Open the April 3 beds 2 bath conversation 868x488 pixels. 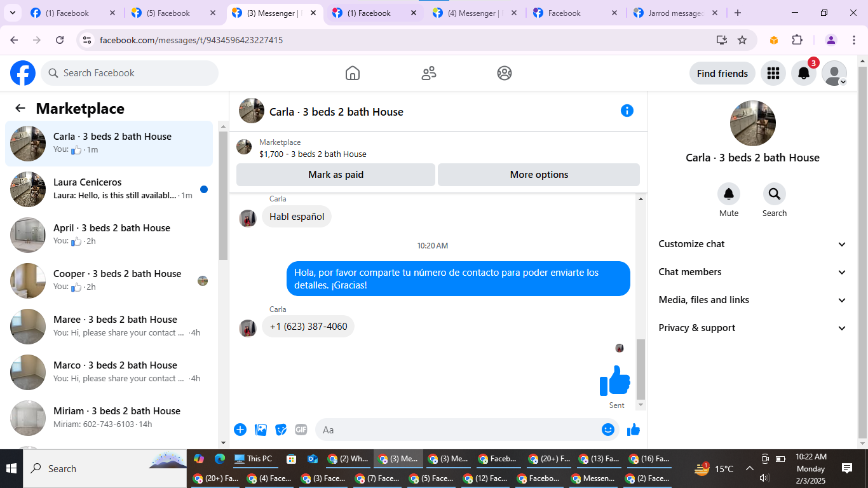point(109,235)
